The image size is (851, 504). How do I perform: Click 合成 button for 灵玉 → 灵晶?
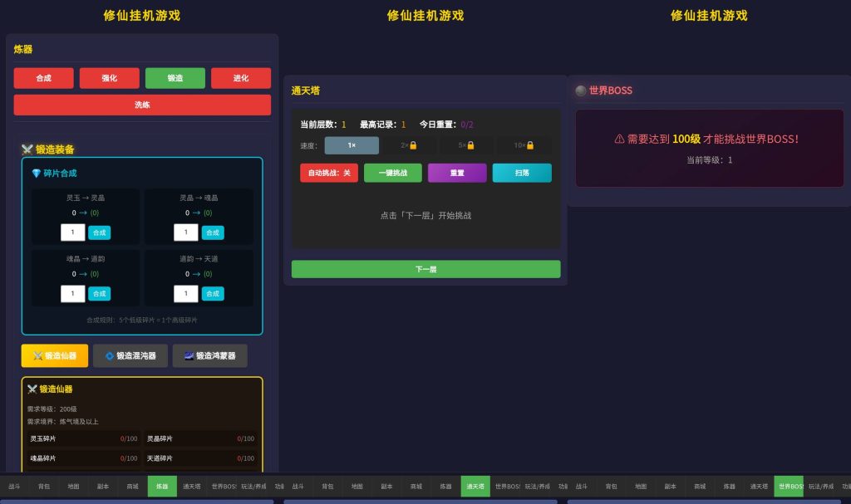pos(100,232)
